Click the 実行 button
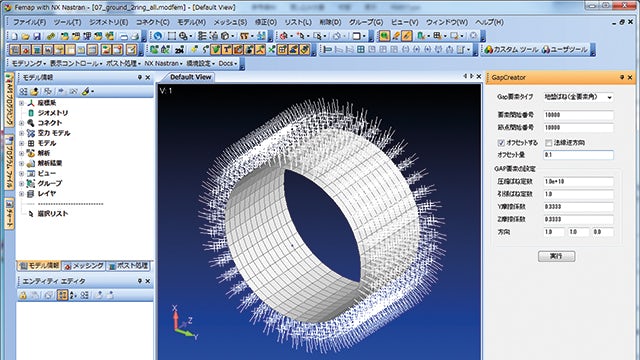Screen dimensions: 640x360 (x=556, y=256)
